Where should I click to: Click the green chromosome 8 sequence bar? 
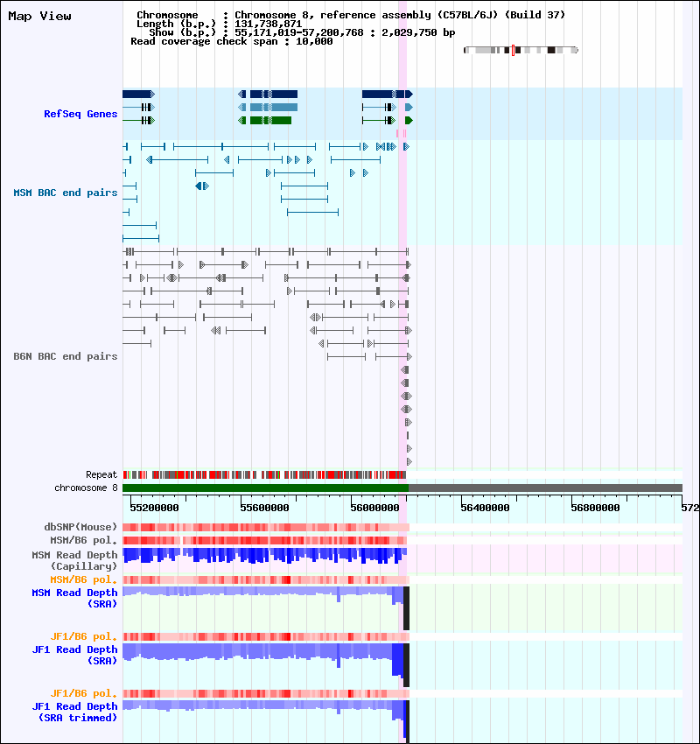265,488
